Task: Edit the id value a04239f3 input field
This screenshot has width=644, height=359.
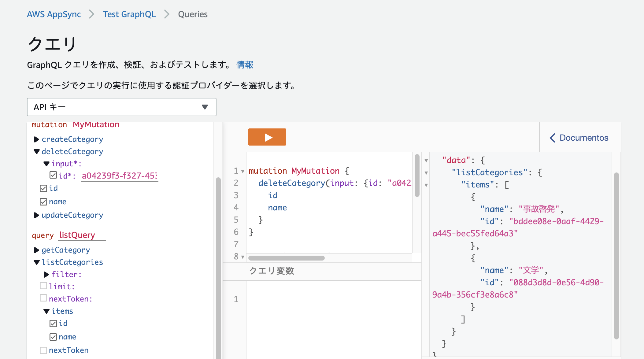Action: [120, 176]
